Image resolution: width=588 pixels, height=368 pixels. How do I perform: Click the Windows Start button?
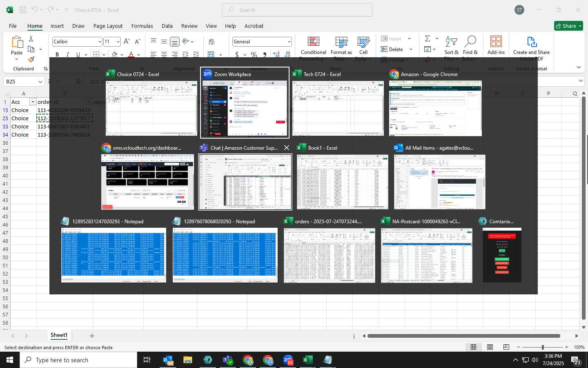[x=10, y=360]
